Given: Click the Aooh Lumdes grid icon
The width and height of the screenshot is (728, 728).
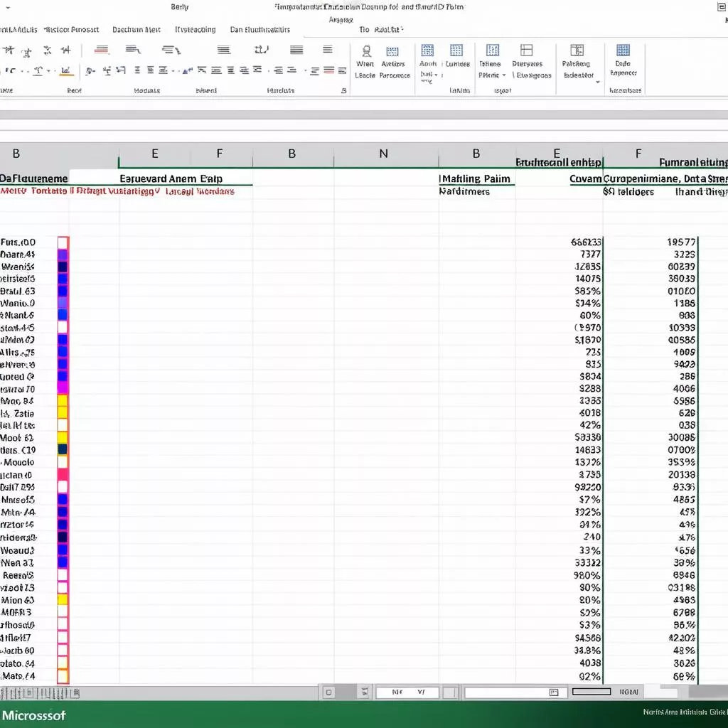Looking at the screenshot, I should (429, 51).
